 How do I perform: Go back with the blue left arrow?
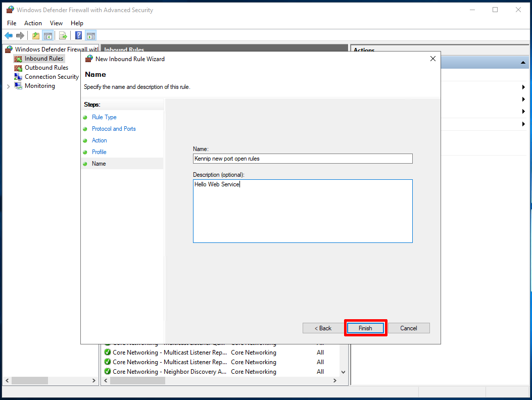9,35
